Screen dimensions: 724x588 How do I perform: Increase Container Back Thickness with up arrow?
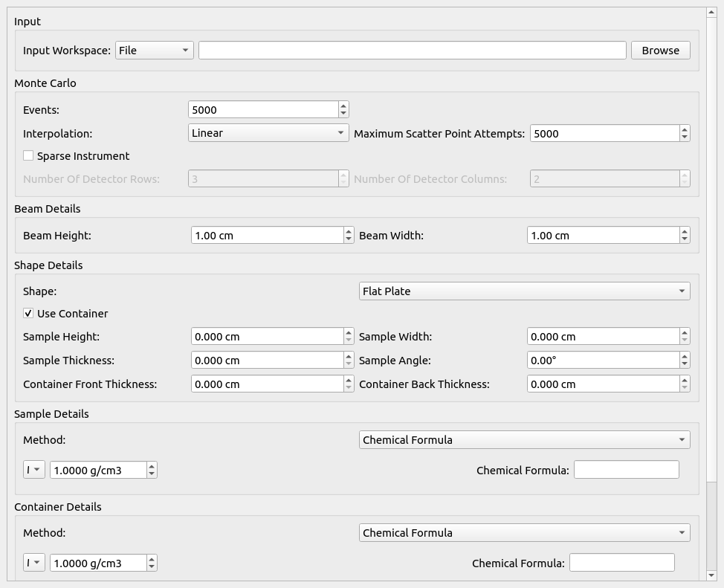685,381
